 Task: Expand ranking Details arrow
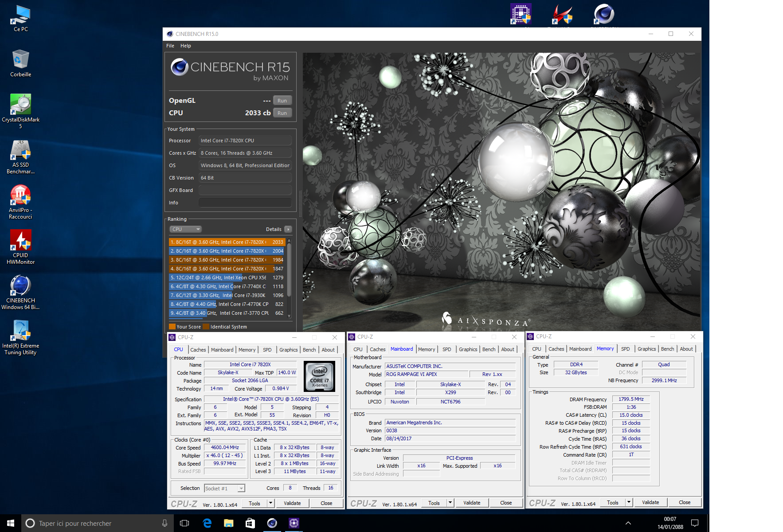288,229
